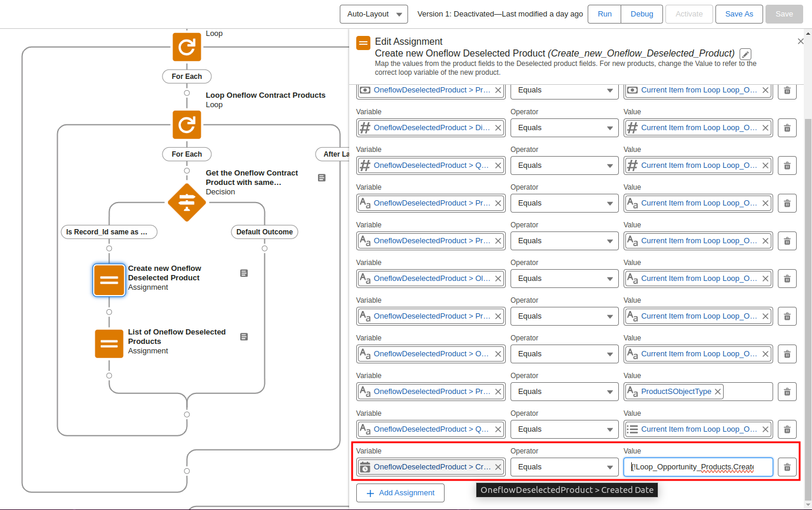The height and width of the screenshot is (510, 812).
Task: Click the greyed-out Save button
Action: pyautogui.click(x=784, y=14)
